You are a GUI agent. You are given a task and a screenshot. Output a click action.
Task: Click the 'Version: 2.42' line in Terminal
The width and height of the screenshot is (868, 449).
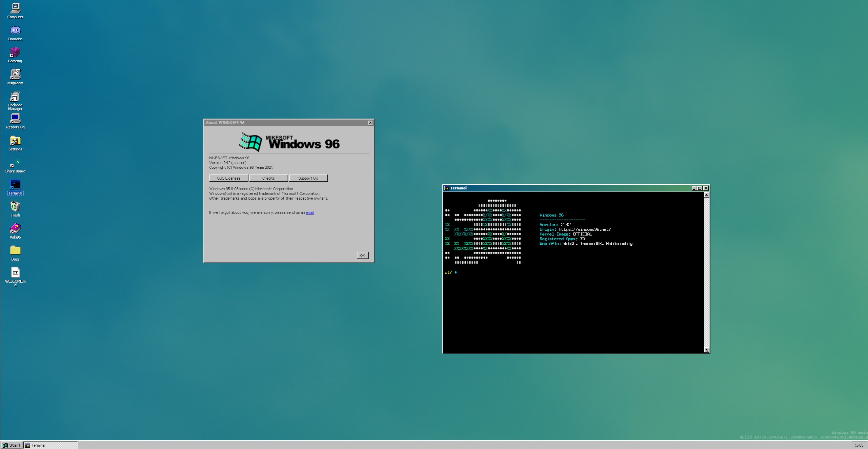555,225
